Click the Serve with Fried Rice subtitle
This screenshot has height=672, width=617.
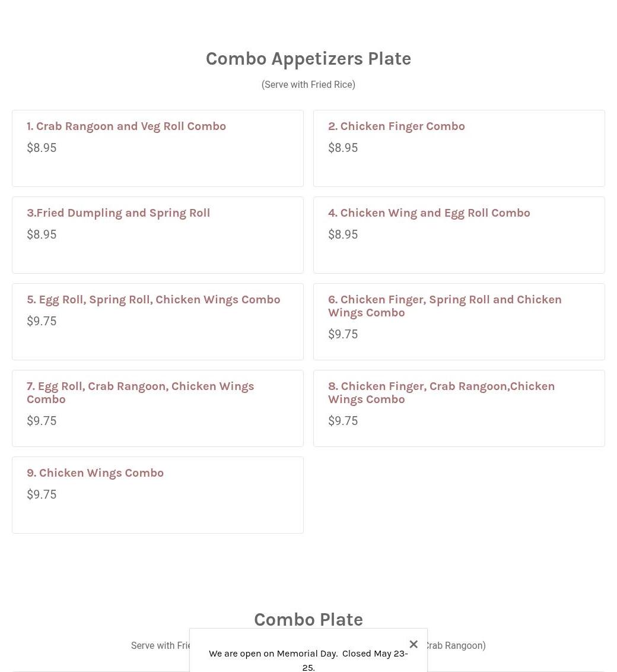(x=308, y=84)
